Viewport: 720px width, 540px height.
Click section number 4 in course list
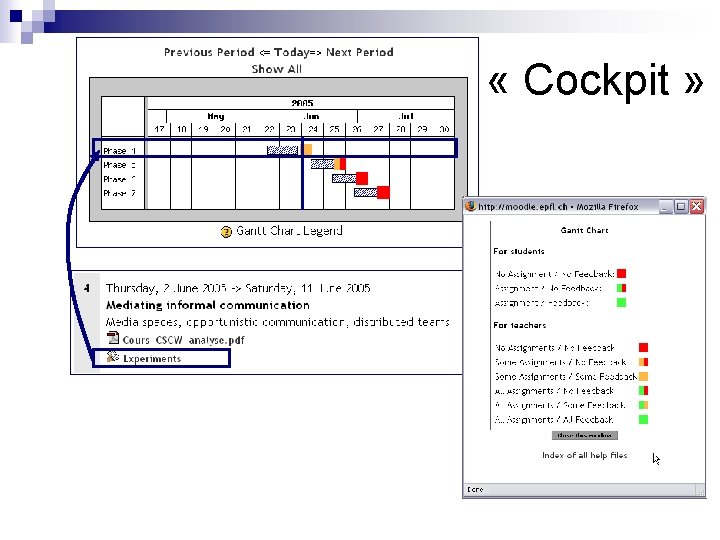coord(87,288)
